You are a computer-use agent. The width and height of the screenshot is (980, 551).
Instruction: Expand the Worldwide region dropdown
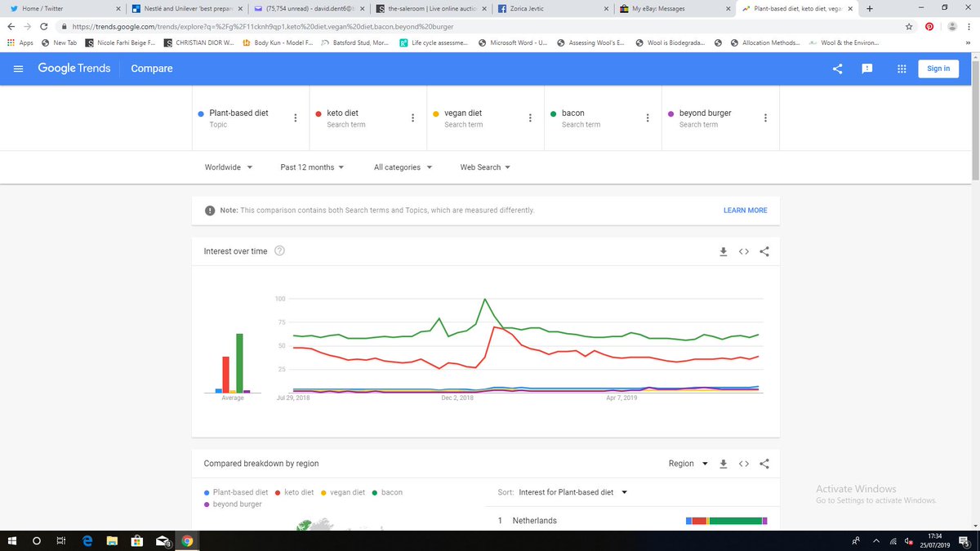pyautogui.click(x=228, y=167)
